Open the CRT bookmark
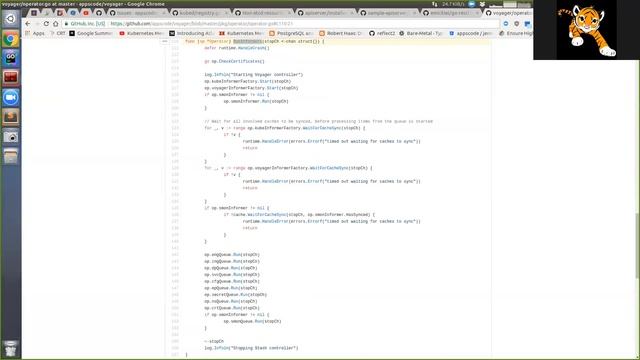 point(58,33)
